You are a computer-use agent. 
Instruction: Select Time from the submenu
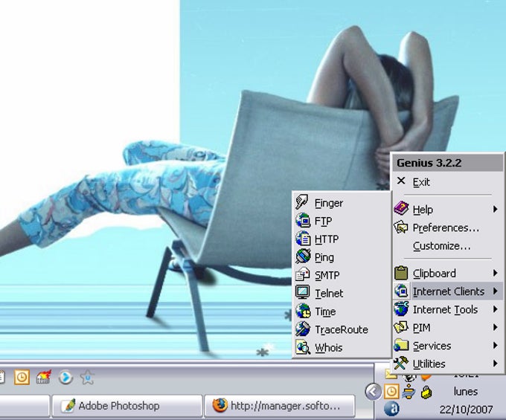tap(342, 311)
